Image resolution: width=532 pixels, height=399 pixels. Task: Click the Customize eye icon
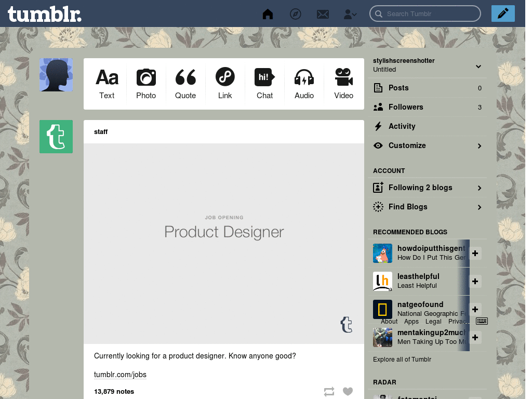coord(378,145)
